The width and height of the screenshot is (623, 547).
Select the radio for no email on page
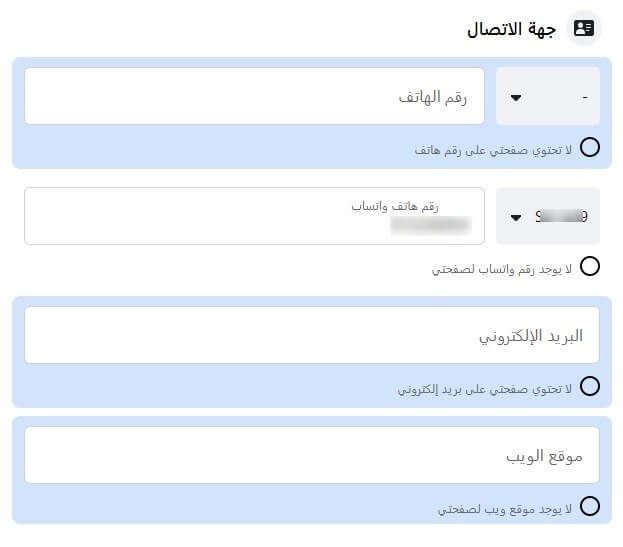[x=590, y=387]
